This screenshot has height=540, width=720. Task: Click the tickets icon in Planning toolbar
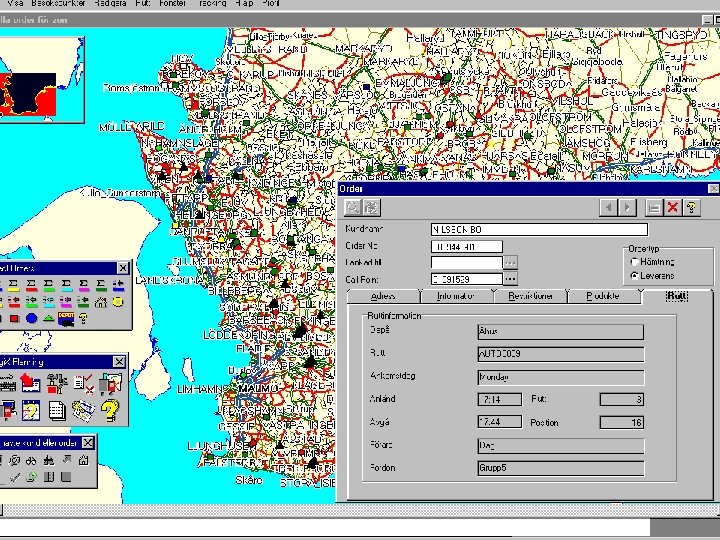(84, 411)
